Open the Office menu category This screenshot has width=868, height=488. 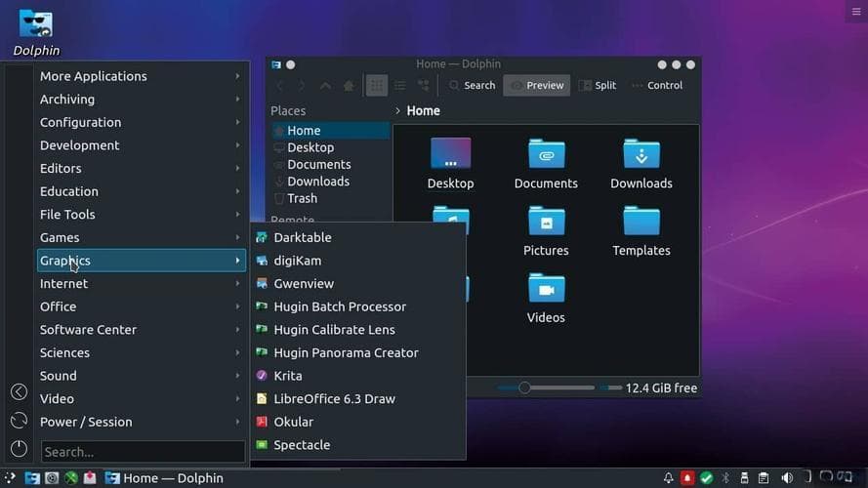click(x=142, y=306)
